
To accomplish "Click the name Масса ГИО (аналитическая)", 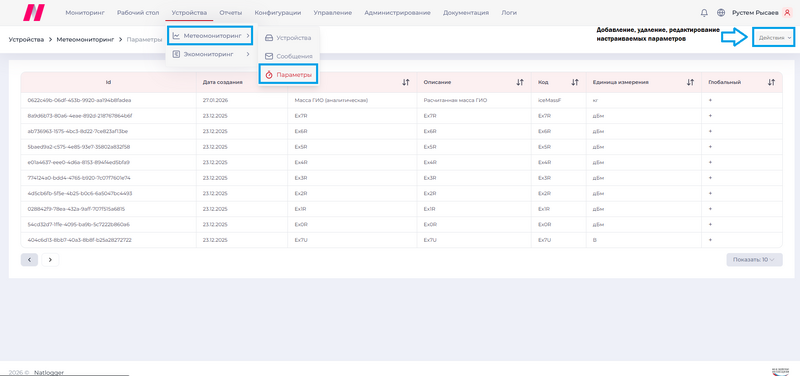I will coord(332,101).
